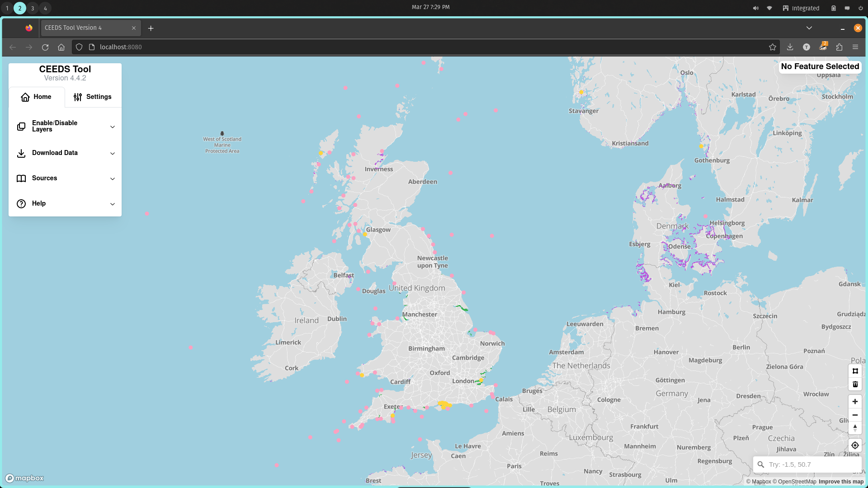Switch to the Settings tab
This screenshot has width=868, height=488.
coord(93,97)
